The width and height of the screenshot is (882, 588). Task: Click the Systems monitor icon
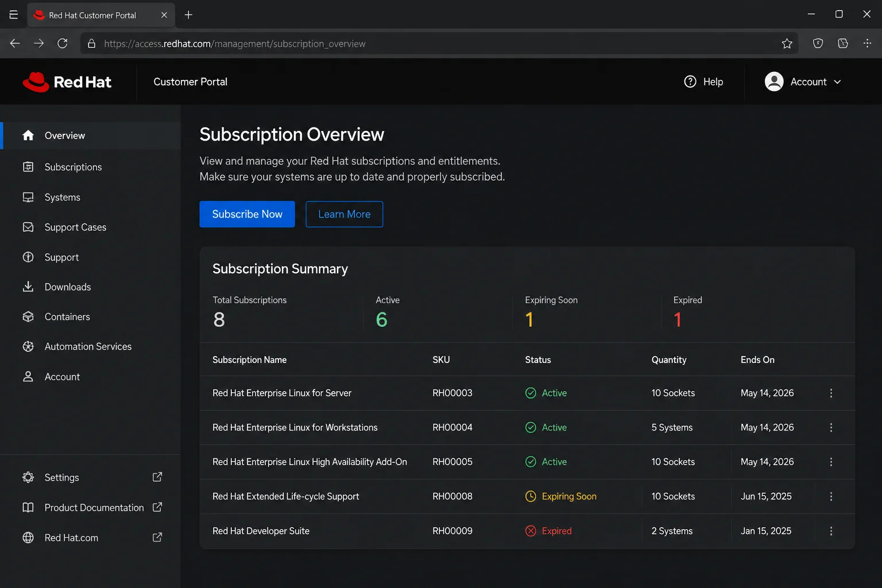28,197
